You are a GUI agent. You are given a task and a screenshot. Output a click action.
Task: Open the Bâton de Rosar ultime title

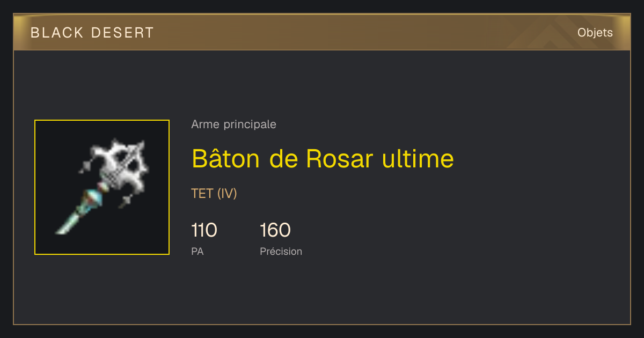pos(323,158)
